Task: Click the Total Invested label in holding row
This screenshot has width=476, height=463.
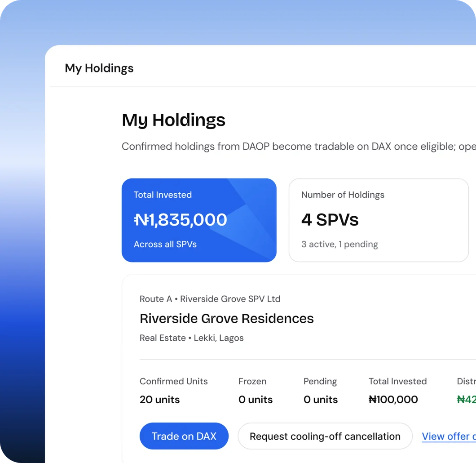Action: click(x=398, y=381)
